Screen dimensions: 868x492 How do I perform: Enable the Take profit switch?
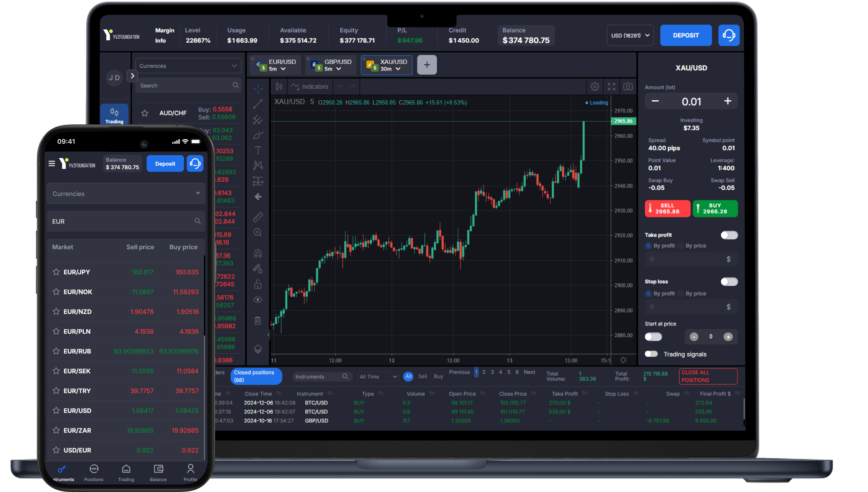[x=729, y=235]
